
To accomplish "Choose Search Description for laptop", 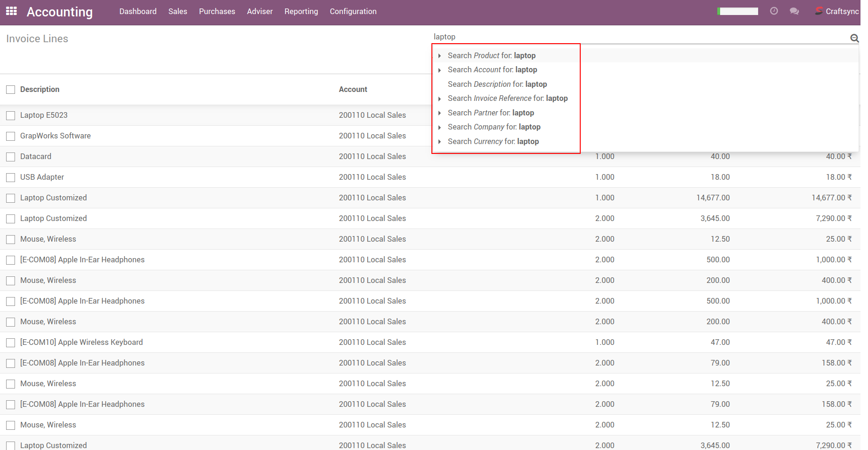I will (x=497, y=84).
